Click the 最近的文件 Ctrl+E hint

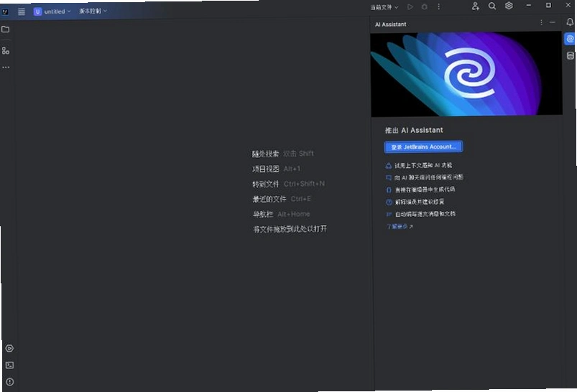point(282,199)
